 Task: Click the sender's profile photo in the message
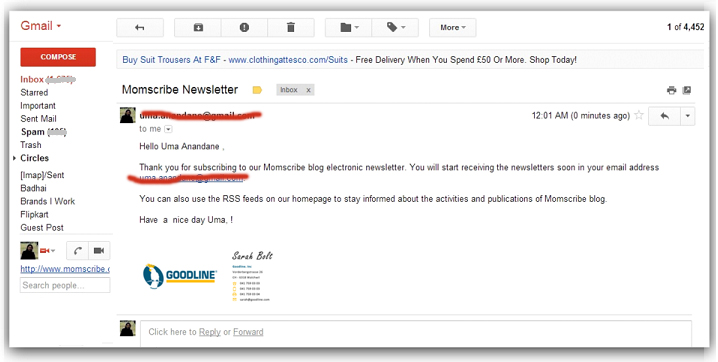tap(128, 115)
